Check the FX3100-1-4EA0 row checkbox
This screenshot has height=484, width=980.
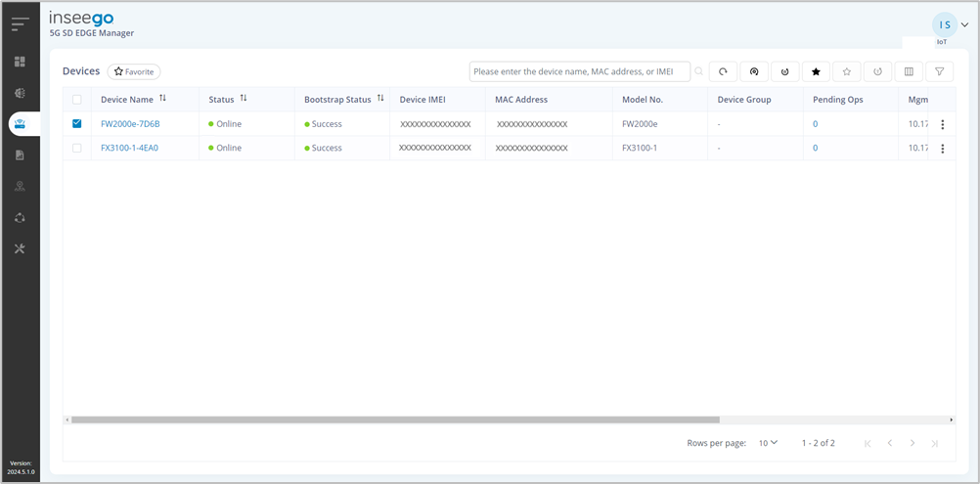pos(77,148)
